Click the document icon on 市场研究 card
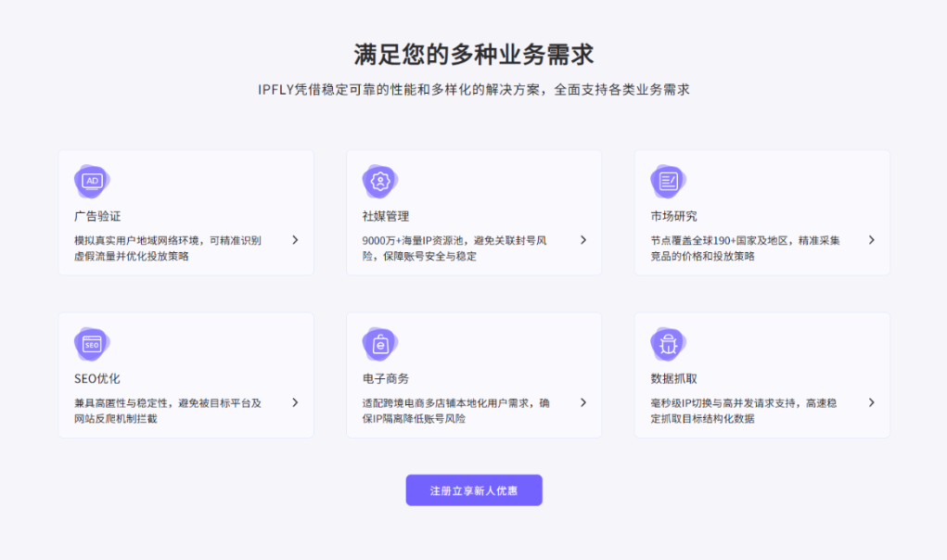The image size is (947, 560). (668, 181)
